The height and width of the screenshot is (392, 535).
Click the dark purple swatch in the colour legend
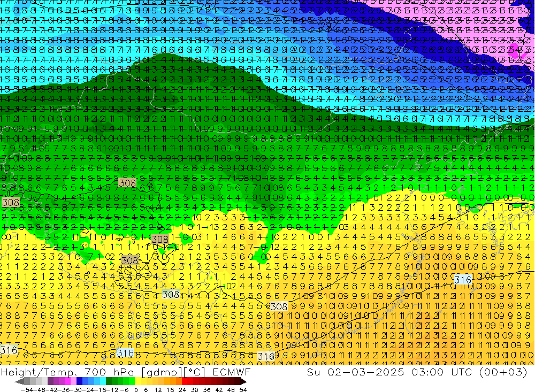(50, 381)
